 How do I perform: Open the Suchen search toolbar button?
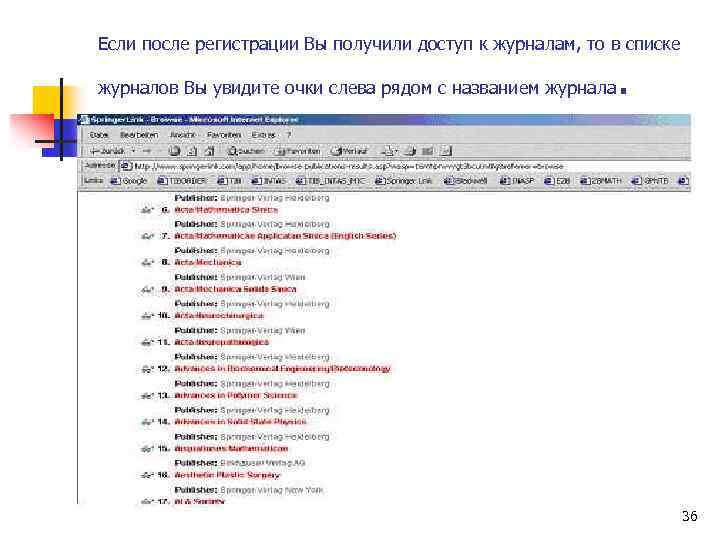click(x=246, y=151)
